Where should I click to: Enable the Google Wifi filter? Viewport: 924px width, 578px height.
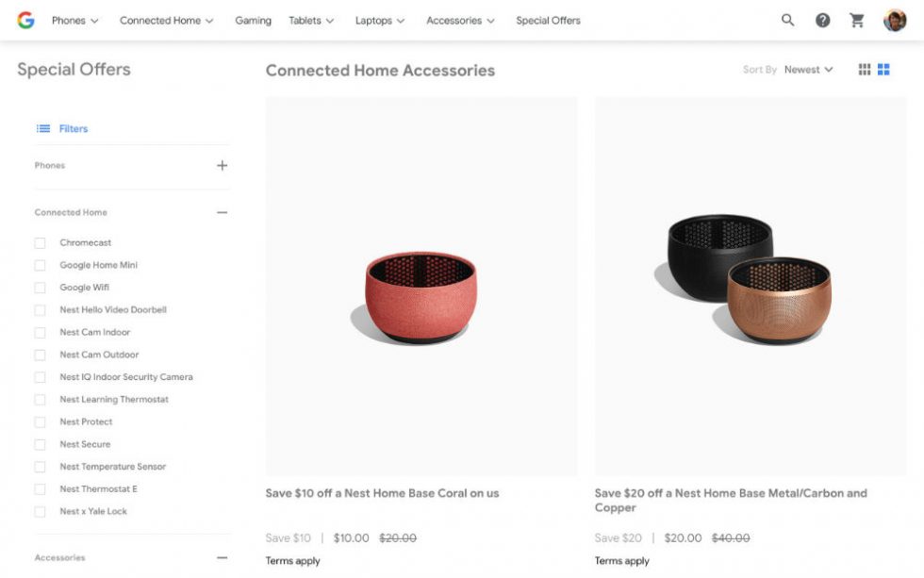[x=40, y=288]
